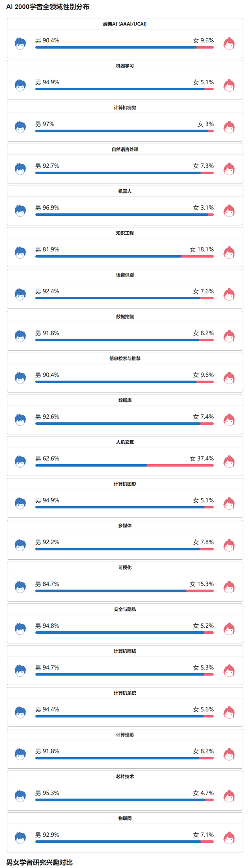Click the 知识工程 gender ratio bar
251x868 pixels.
(124, 256)
